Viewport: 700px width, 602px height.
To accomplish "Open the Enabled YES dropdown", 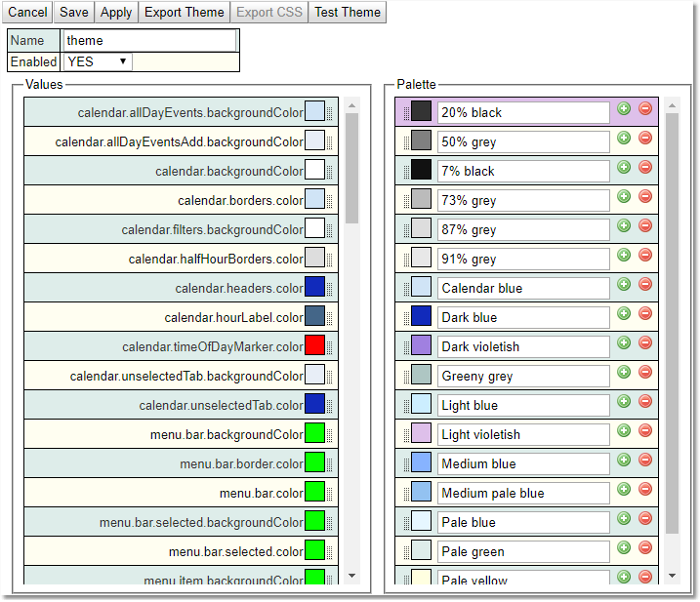I will 97,61.
